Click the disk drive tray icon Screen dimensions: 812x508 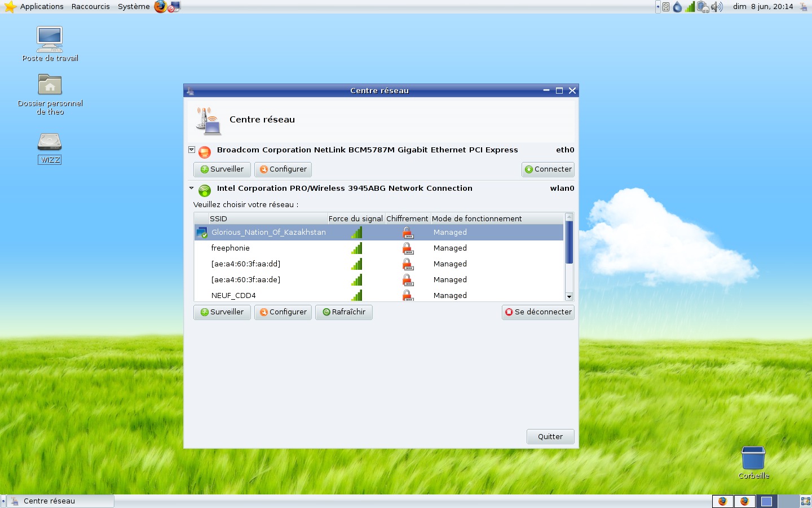click(x=666, y=7)
